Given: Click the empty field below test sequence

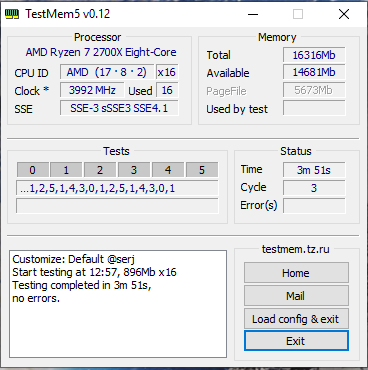Looking at the screenshot, I should pyautogui.click(x=117, y=206).
